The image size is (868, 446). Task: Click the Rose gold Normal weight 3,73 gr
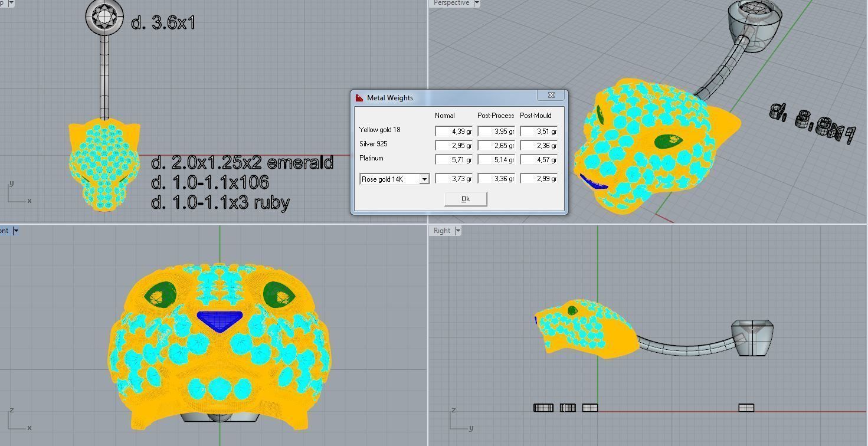pyautogui.click(x=454, y=179)
